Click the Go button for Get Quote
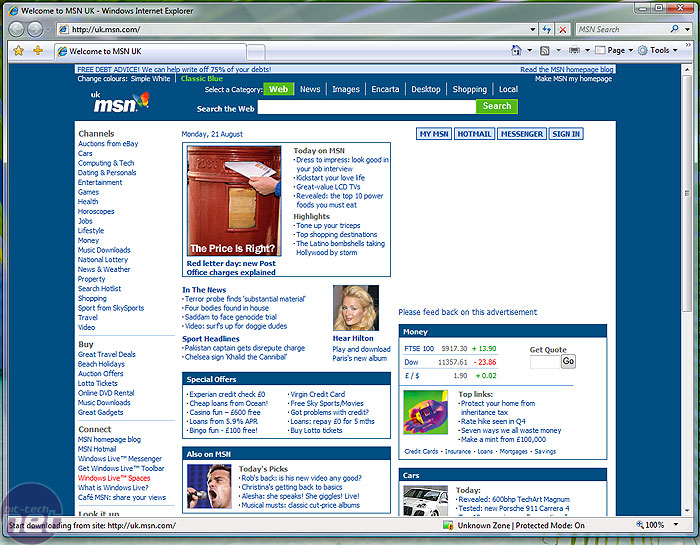The width and height of the screenshot is (700, 545). tap(568, 361)
